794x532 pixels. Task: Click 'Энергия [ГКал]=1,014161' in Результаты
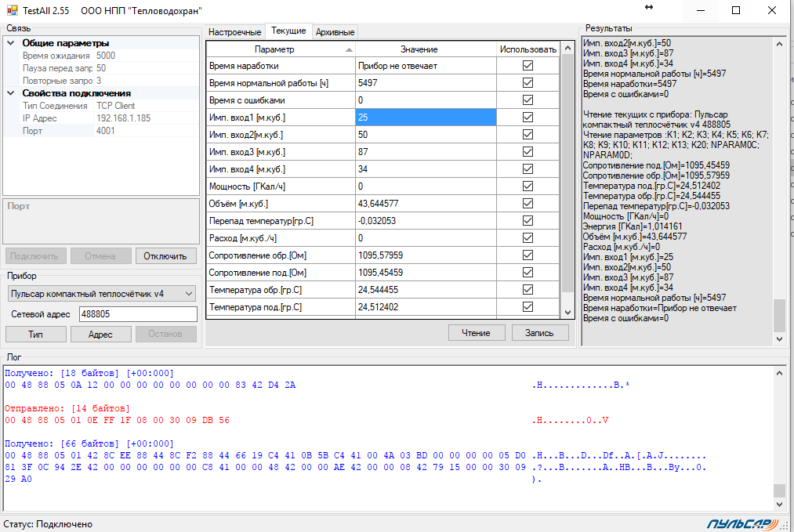click(633, 226)
